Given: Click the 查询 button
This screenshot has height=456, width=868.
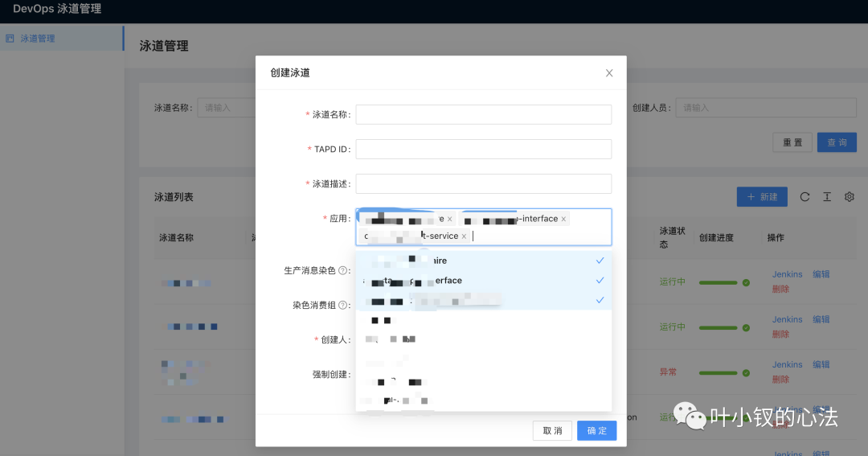Looking at the screenshot, I should coord(837,142).
